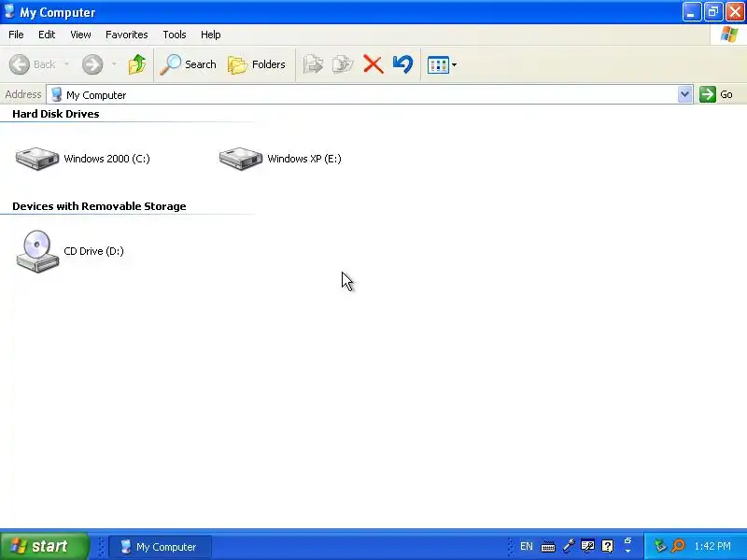The height and width of the screenshot is (560, 747).
Task: Toggle the Folders pane
Action: point(257,64)
